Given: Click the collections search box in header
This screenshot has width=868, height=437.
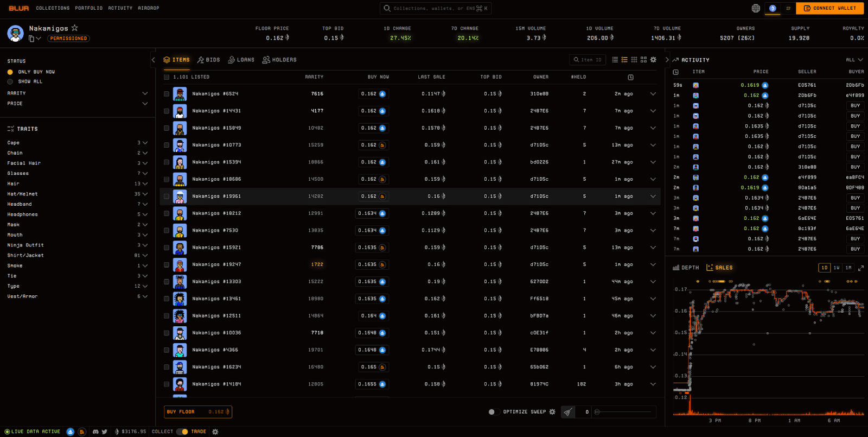Looking at the screenshot, I should (436, 8).
